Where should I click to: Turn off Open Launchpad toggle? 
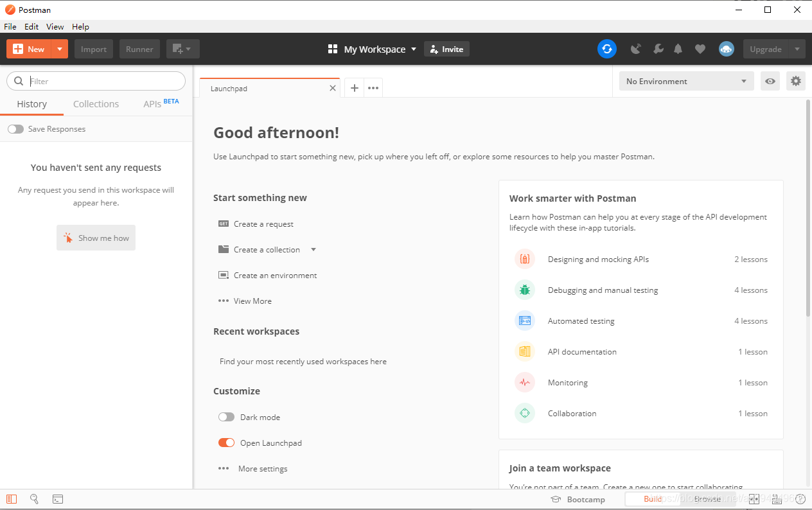click(x=226, y=443)
